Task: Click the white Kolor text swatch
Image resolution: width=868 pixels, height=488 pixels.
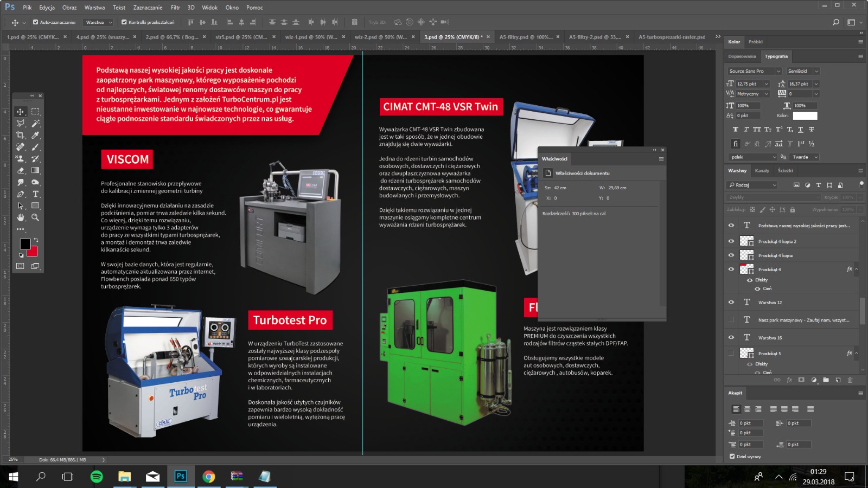Action: 805,115
